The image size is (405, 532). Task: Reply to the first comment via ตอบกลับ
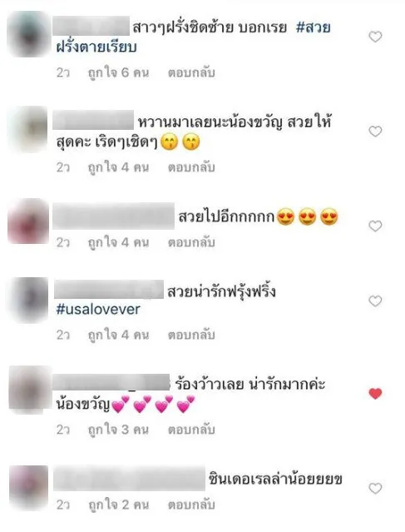[191, 72]
